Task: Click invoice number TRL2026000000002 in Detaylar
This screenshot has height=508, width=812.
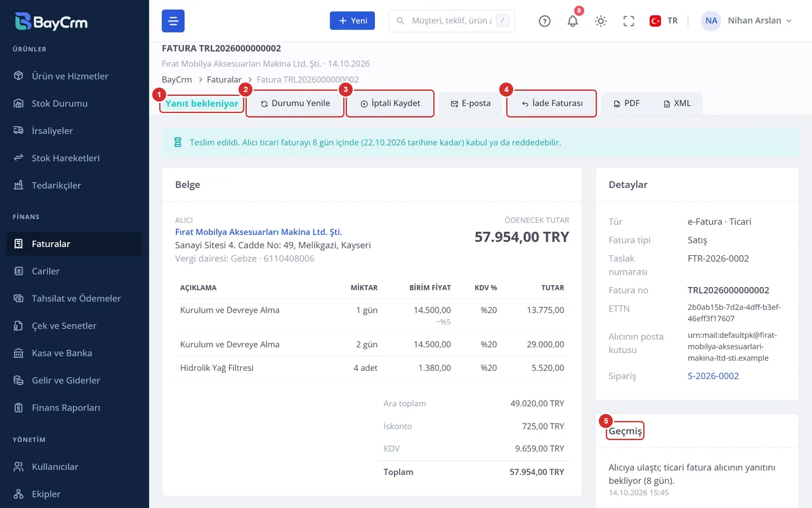Action: (x=728, y=290)
